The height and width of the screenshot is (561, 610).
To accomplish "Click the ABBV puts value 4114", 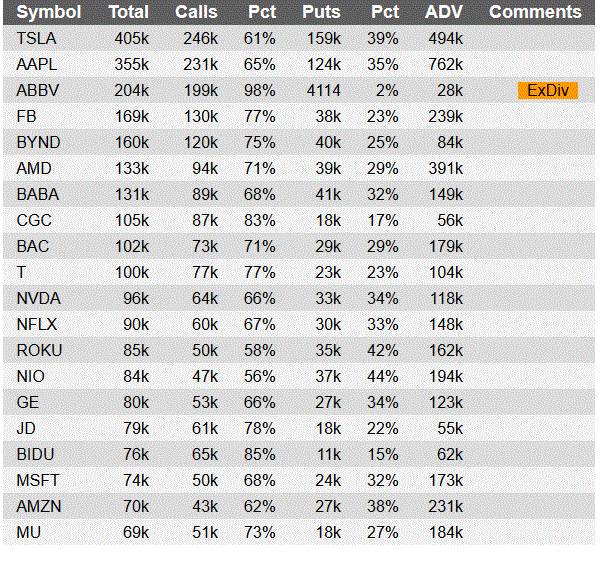I will coord(324,91).
